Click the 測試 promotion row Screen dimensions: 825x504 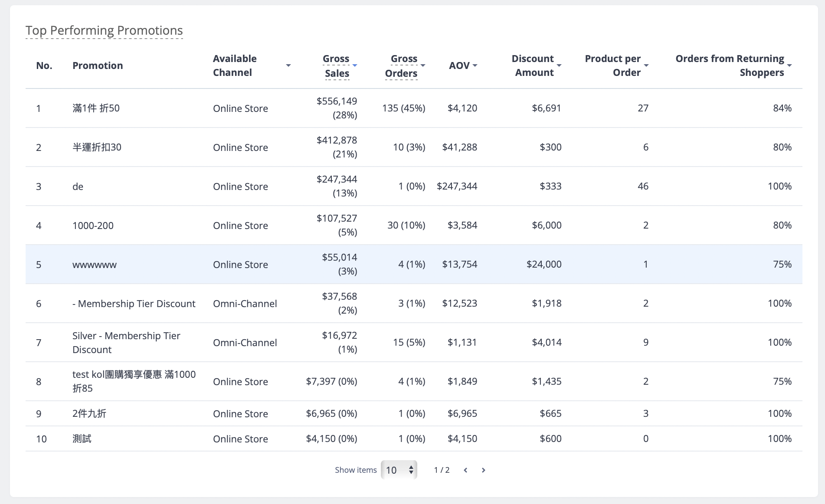tap(414, 439)
